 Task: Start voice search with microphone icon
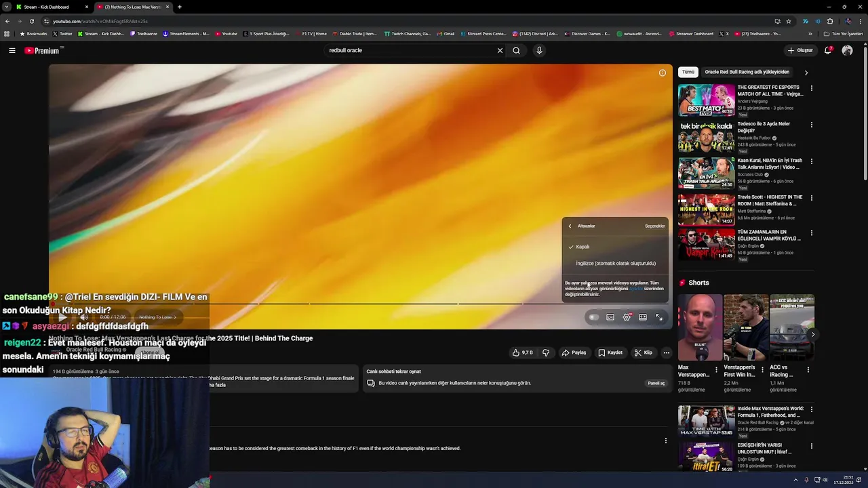(x=539, y=50)
